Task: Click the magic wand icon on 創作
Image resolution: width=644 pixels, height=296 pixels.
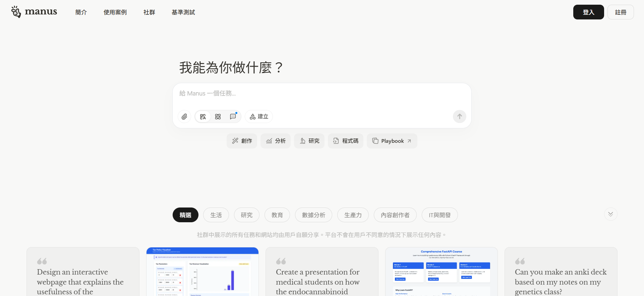Action: pyautogui.click(x=235, y=141)
